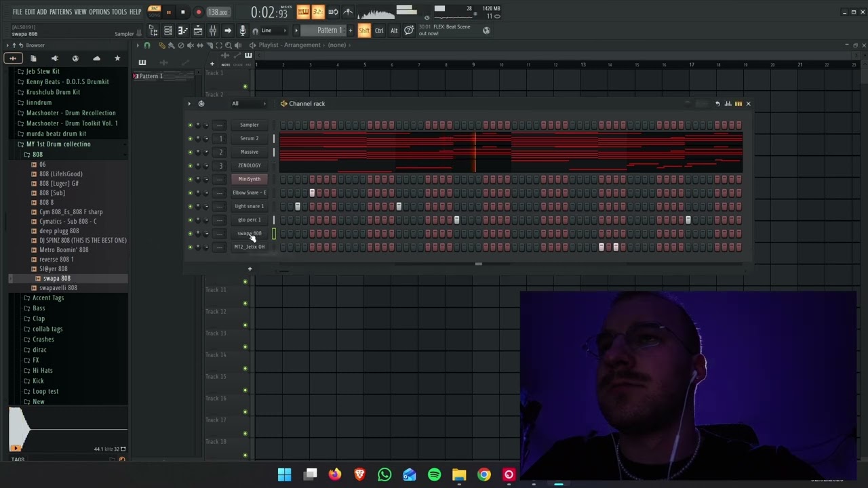Open the FILE menu

(x=17, y=12)
